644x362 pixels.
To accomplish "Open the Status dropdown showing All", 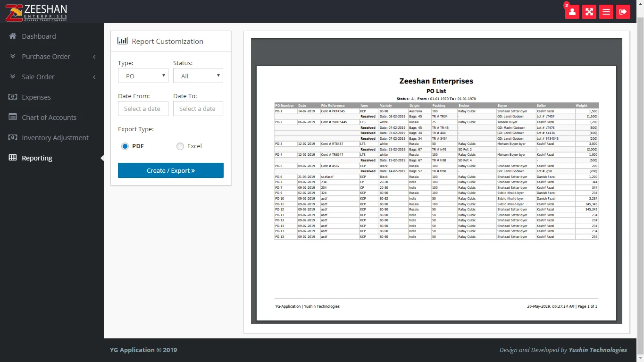I will click(198, 76).
